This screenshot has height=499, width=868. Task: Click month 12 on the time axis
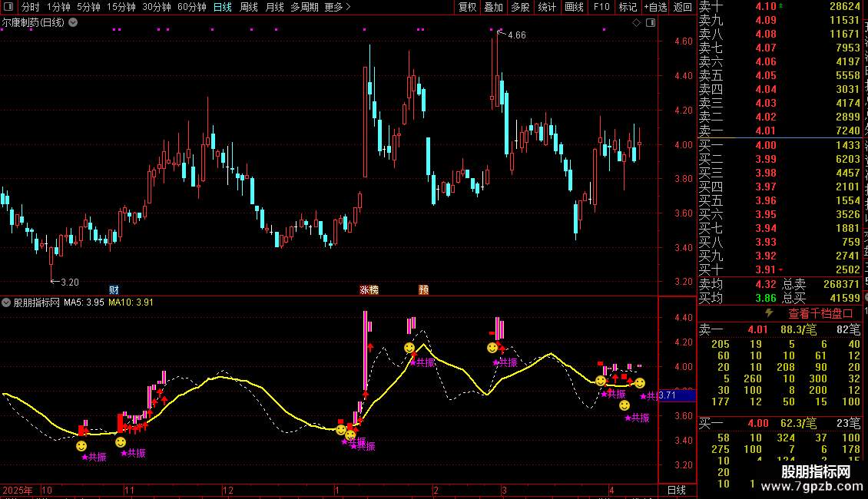(228, 490)
